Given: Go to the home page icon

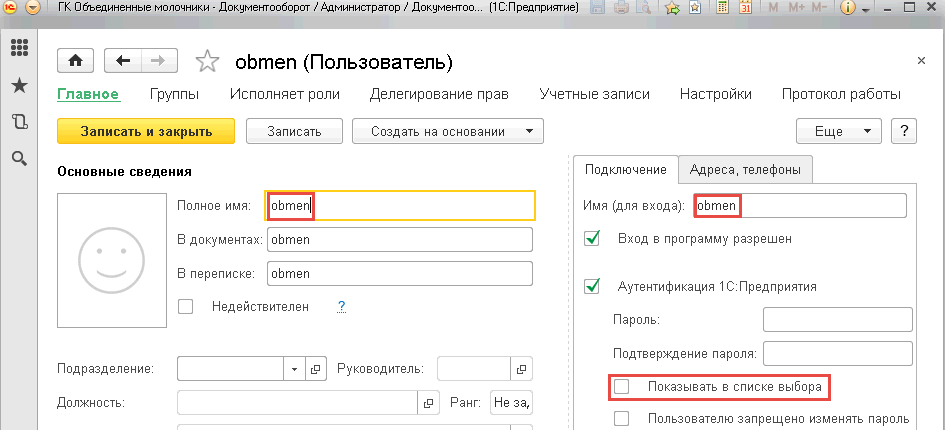Looking at the screenshot, I should pos(75,60).
